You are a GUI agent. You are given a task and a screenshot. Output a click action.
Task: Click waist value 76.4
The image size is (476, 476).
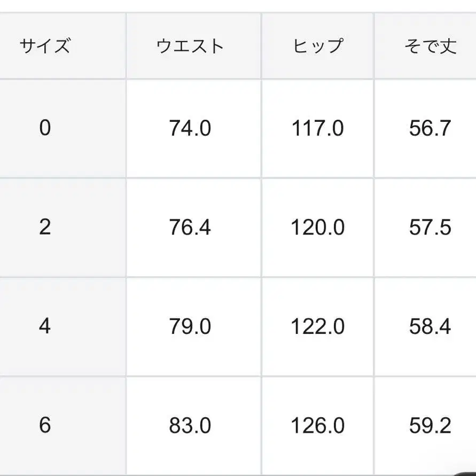[190, 228]
